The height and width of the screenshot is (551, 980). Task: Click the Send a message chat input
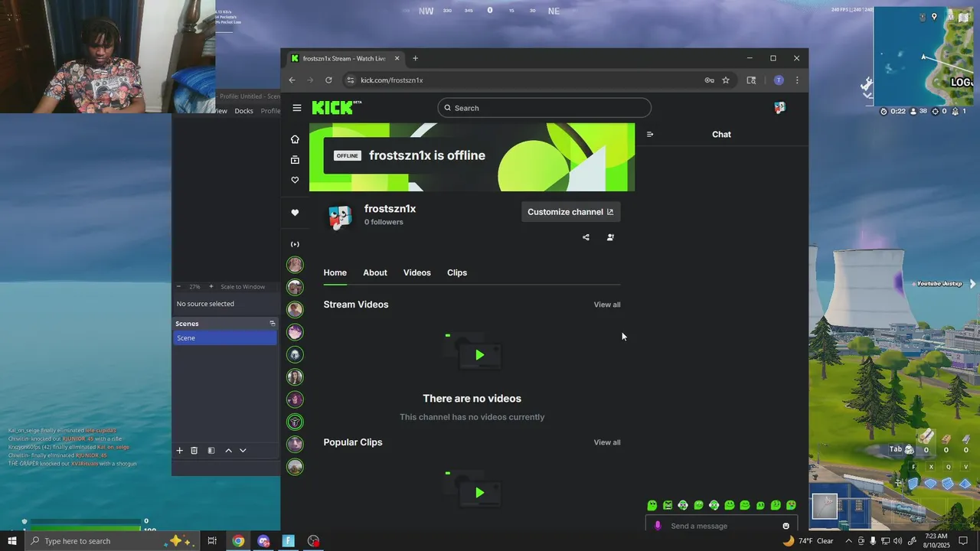point(720,526)
